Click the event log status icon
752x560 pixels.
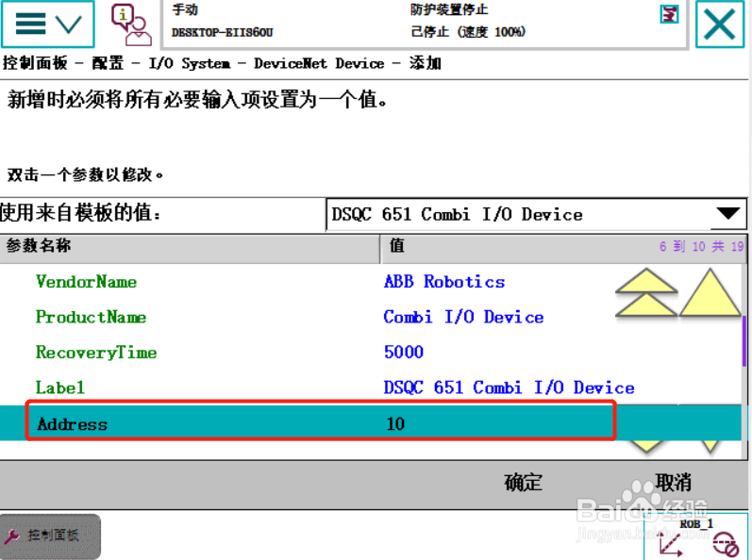point(669,14)
